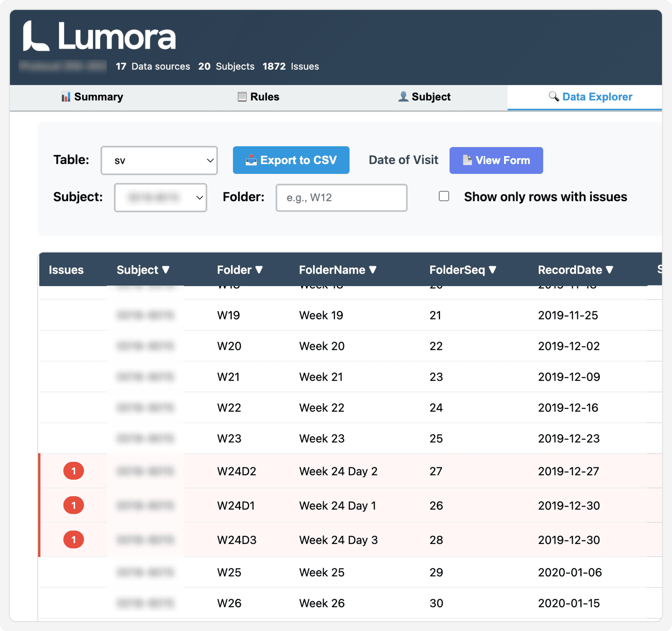Open the Subject filter dropdown

coord(160,198)
